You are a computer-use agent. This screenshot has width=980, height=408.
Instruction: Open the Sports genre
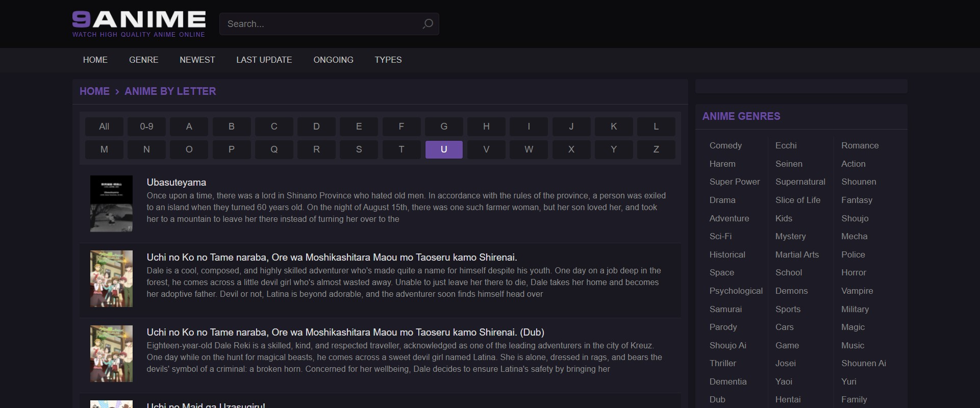click(x=788, y=309)
